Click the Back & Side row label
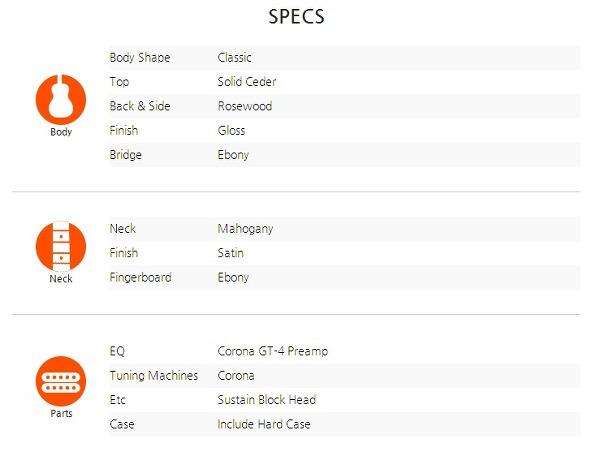Image resolution: width=600 pixels, height=456 pixels. [140, 106]
